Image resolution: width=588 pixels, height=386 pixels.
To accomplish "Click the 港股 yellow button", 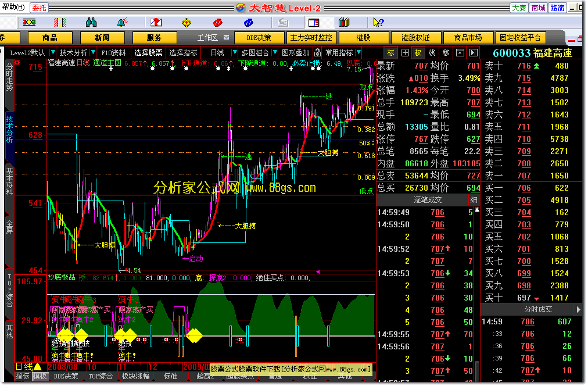I will pyautogui.click(x=363, y=38).
